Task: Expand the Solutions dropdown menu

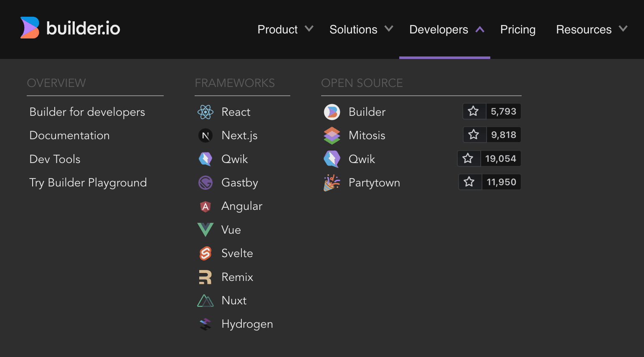Action: pyautogui.click(x=361, y=29)
